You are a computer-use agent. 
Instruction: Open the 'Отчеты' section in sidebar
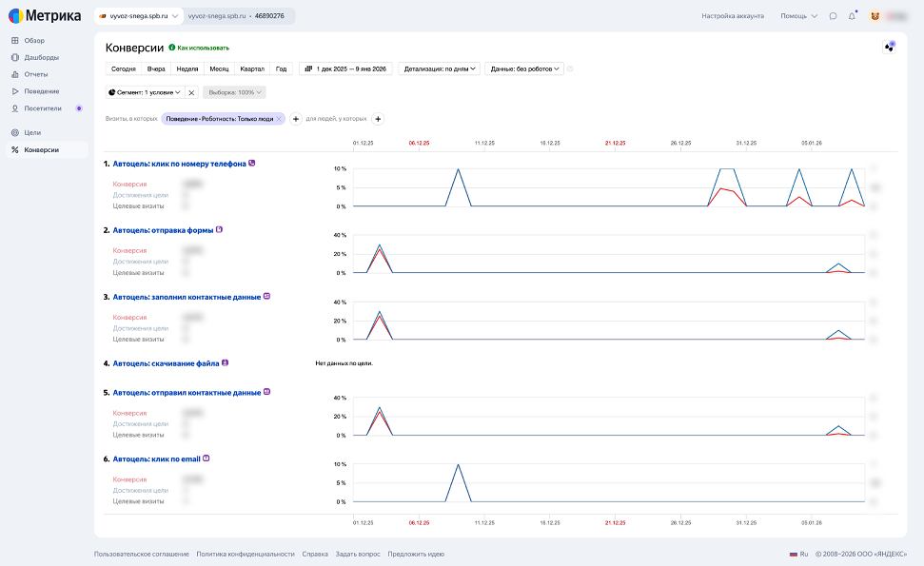[36, 74]
